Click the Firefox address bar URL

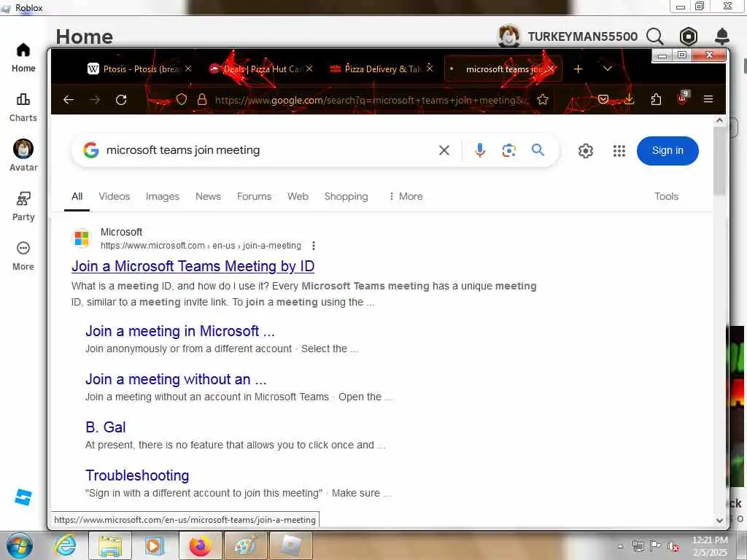(371, 100)
